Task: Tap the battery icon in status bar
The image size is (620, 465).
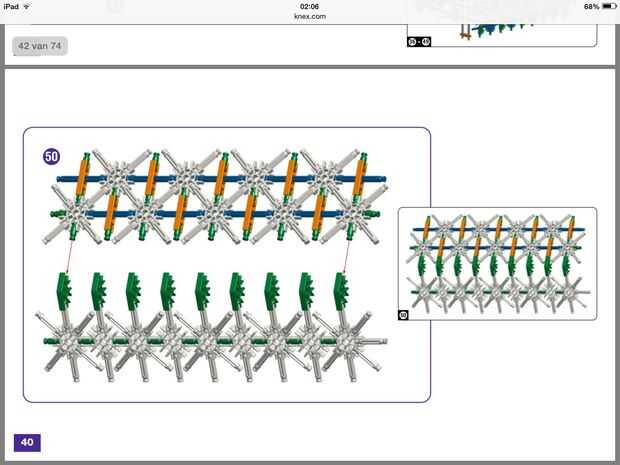Action: (609, 6)
